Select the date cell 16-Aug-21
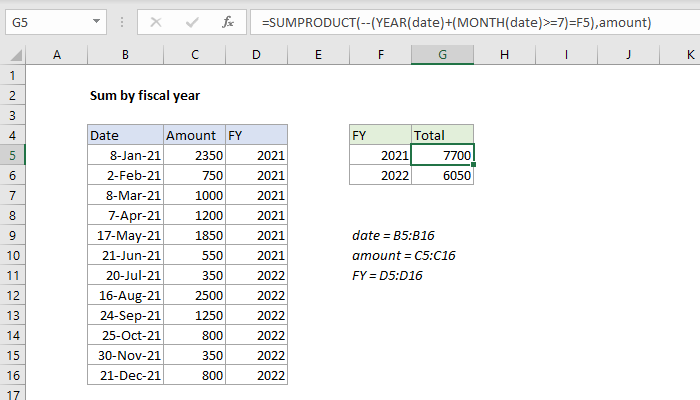 point(125,296)
